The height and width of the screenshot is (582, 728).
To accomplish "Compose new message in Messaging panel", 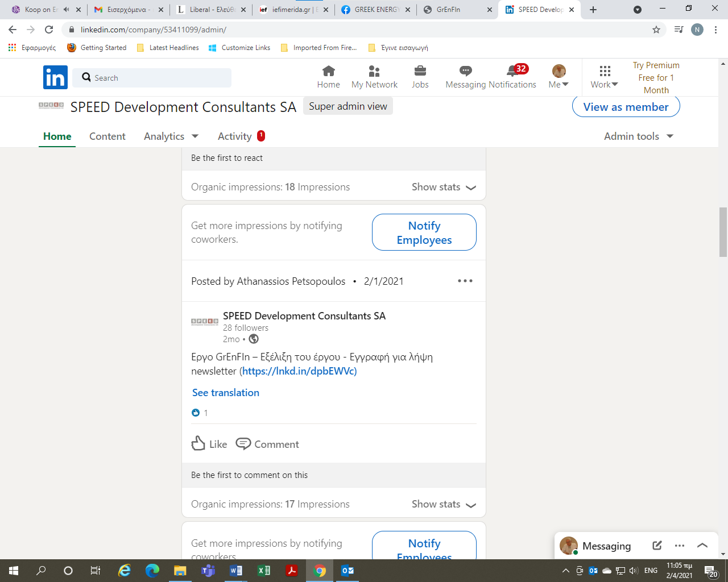I will 657,546.
